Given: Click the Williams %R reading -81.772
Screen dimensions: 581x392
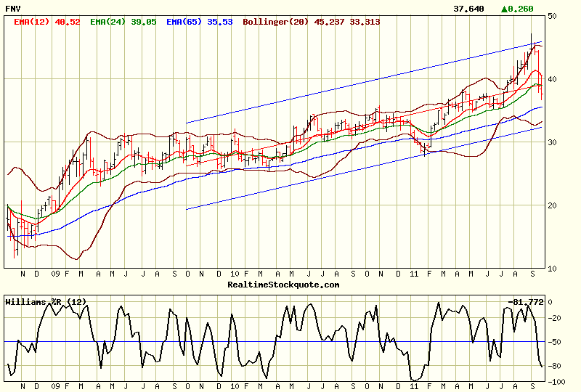Looking at the screenshot, I should point(527,301).
